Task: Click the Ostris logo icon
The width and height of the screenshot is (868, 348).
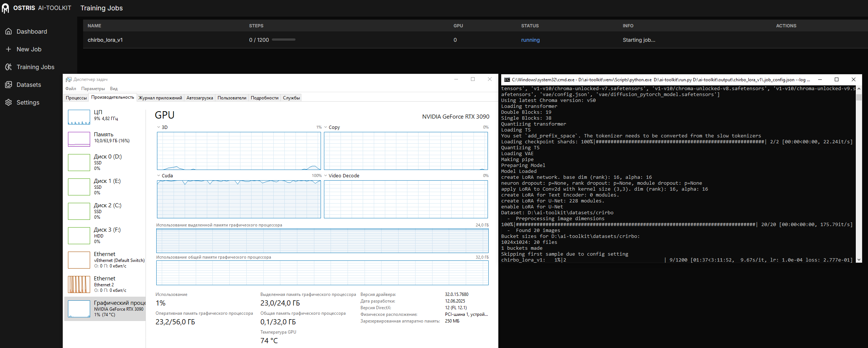Action: coord(6,8)
